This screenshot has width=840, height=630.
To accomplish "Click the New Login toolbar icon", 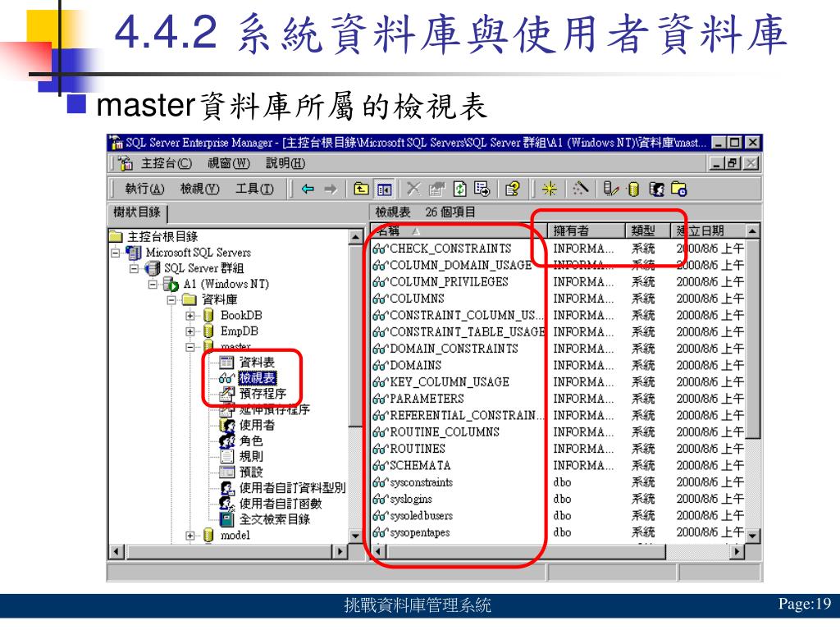I will pyautogui.click(x=656, y=189).
